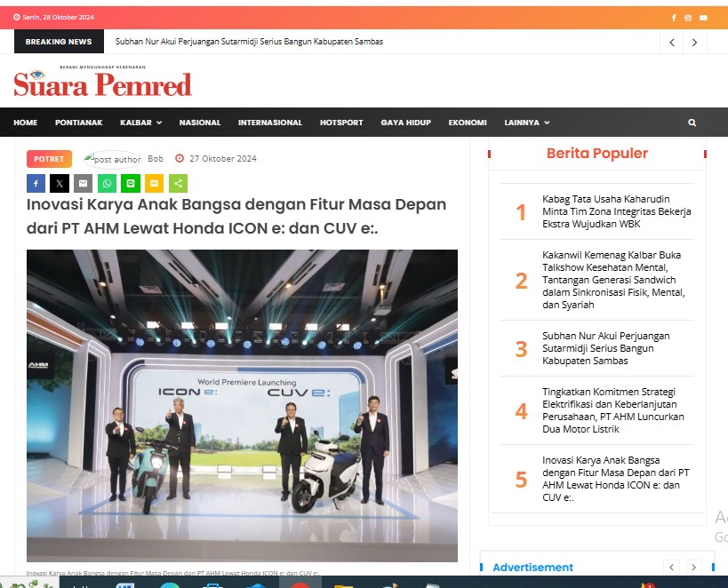
Task: Open the GAYA HIDUP menu item
Action: (x=406, y=123)
